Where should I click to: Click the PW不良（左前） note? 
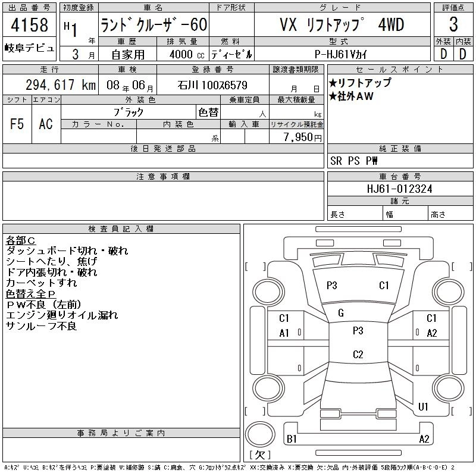tap(44, 305)
